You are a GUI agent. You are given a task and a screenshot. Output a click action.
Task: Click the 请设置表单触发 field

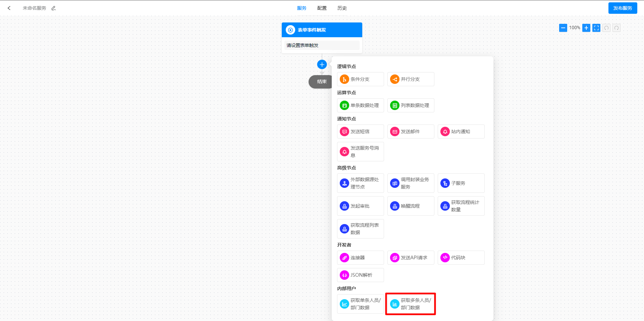tap(322, 45)
